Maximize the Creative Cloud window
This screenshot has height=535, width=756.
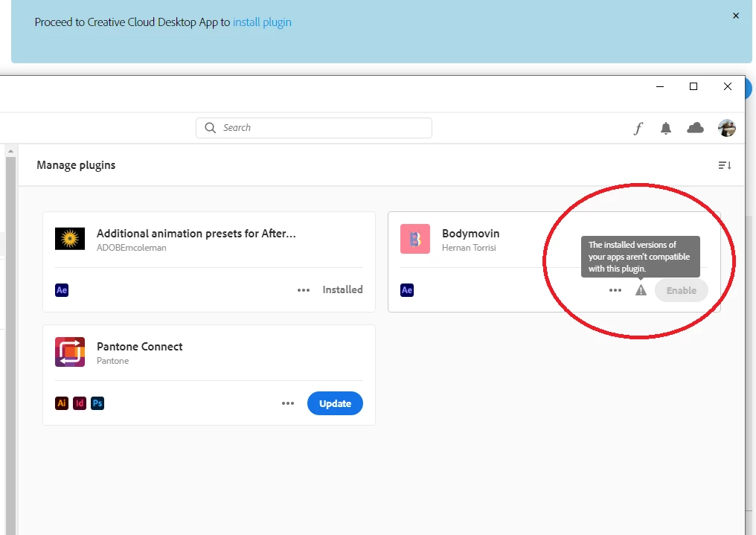click(693, 87)
